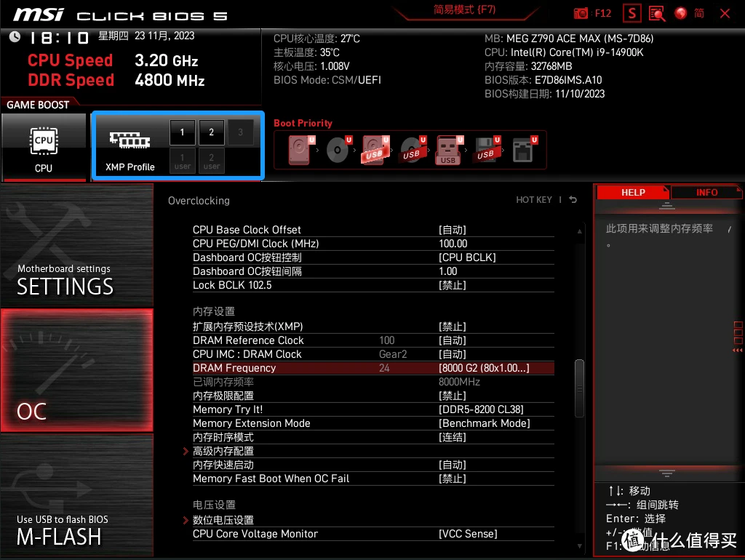This screenshot has width=745, height=560.
Task: Edit CPU PEG/DMI Clock (MHz) value
Action: (x=373, y=244)
